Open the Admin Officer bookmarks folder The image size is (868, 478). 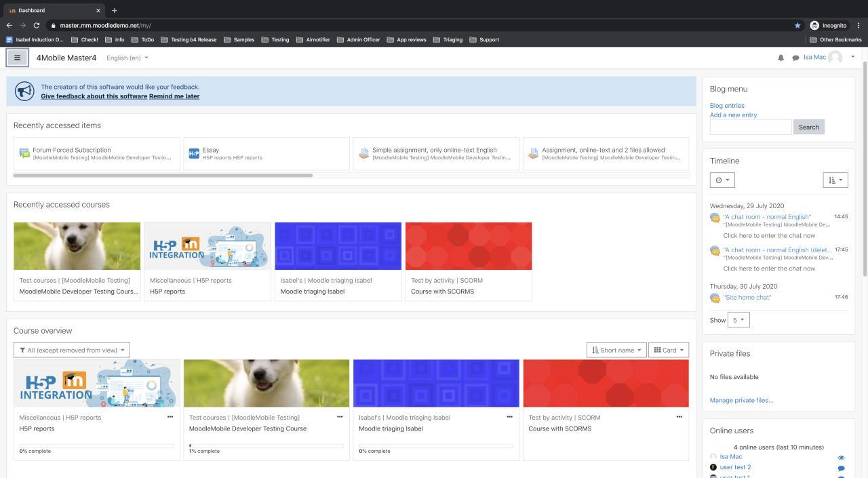click(x=358, y=39)
